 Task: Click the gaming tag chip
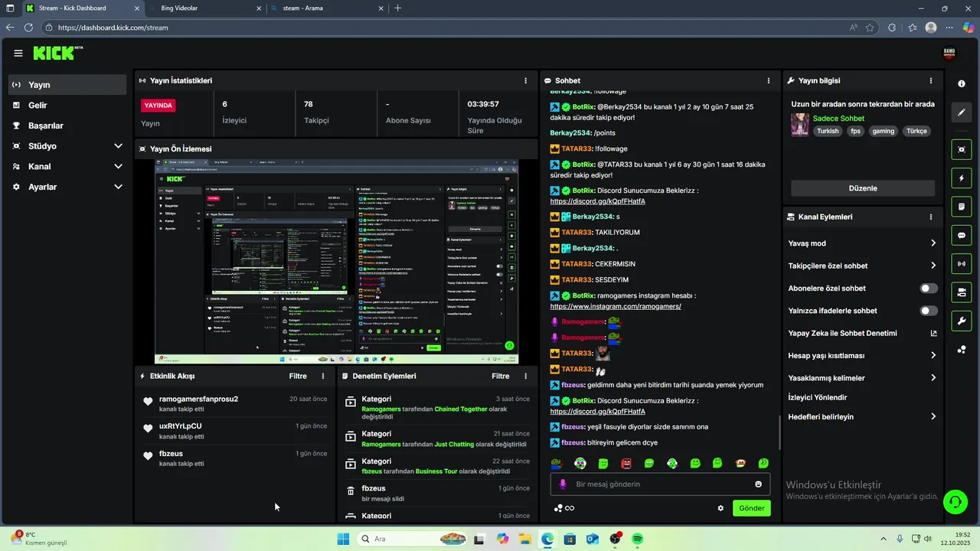pyautogui.click(x=883, y=131)
